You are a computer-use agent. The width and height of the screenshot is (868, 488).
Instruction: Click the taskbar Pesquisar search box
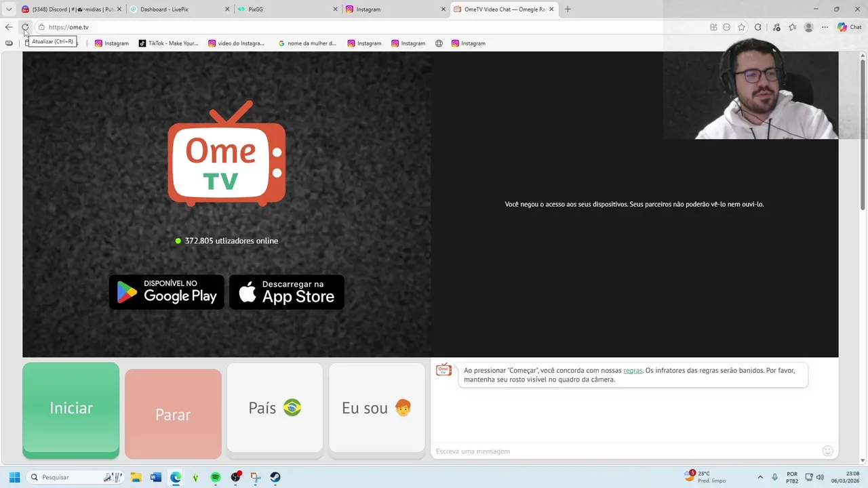[76, 477]
